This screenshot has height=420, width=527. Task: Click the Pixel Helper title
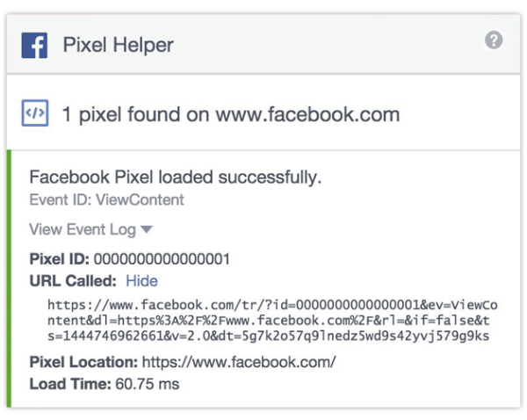tap(119, 46)
